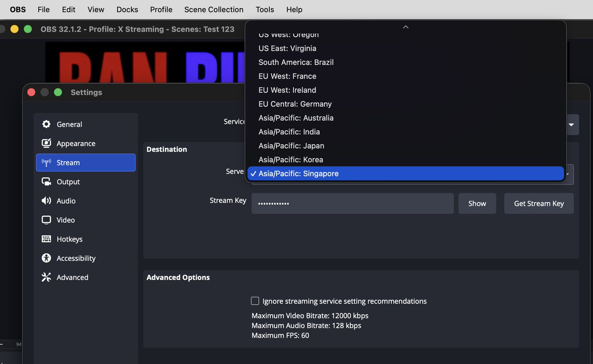The image size is (593, 364).
Task: Open the Edit menu
Action: click(x=69, y=9)
